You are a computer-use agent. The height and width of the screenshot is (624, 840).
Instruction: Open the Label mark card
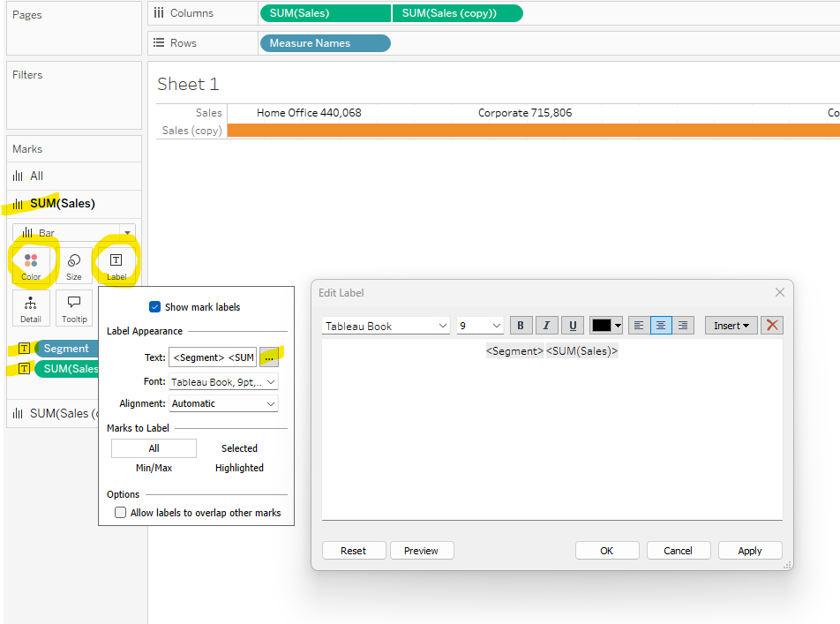[116, 264]
